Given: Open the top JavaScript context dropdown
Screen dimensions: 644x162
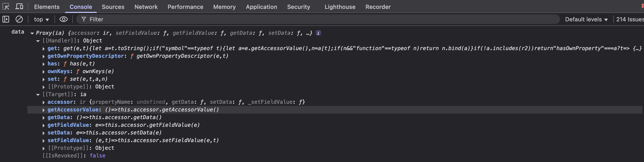Looking at the screenshot, I should pyautogui.click(x=41, y=19).
